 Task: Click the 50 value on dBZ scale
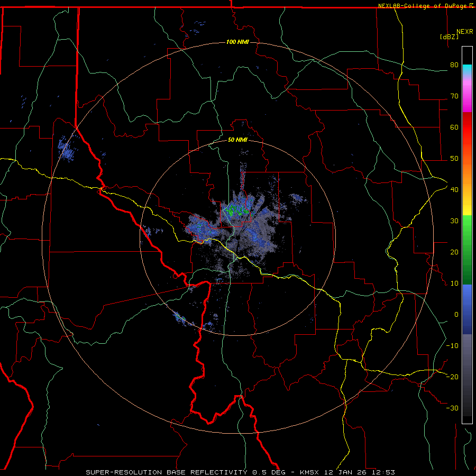(454, 159)
